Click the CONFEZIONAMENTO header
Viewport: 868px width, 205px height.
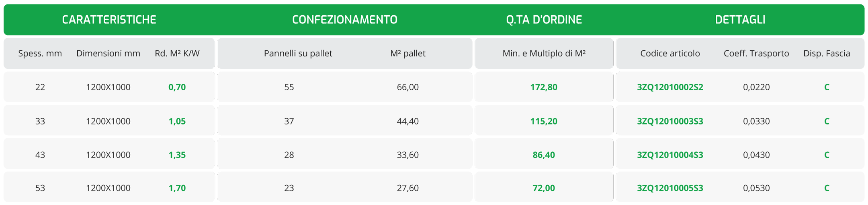(344, 20)
